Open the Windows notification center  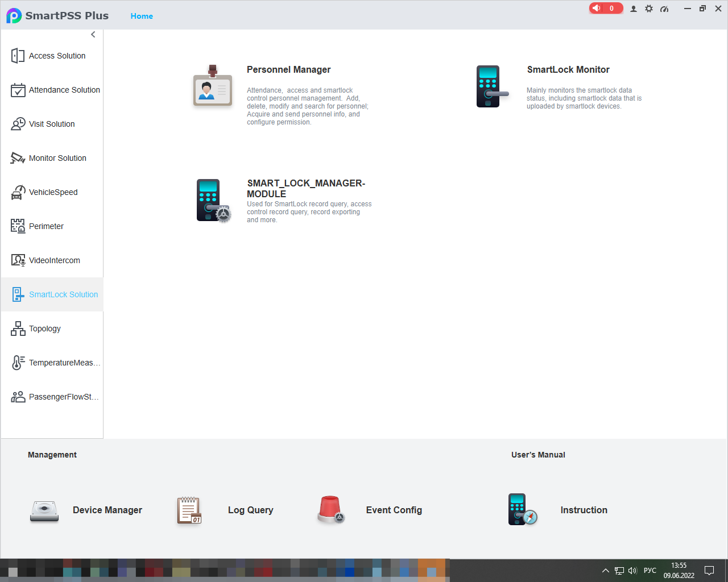709,571
